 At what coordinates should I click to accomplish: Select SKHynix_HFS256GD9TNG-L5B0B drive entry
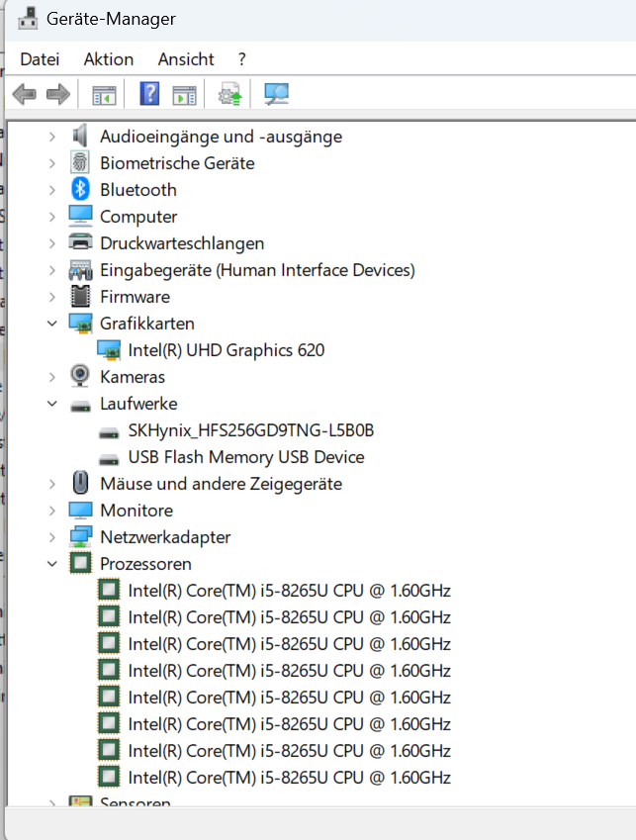(250, 430)
